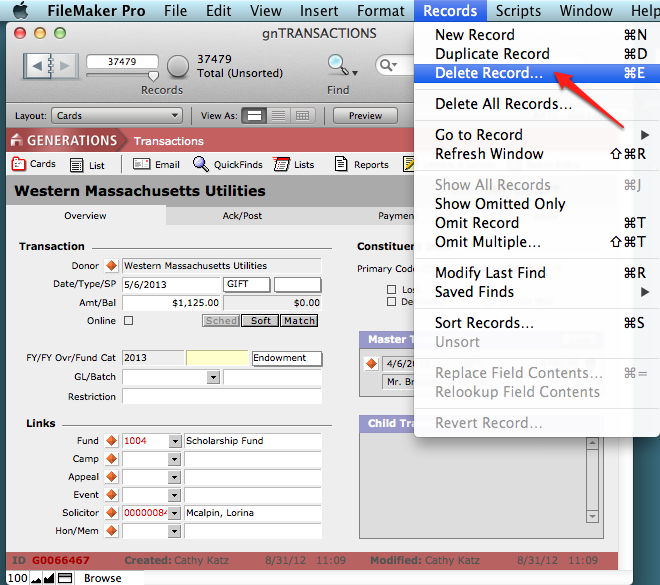
Task: Open the Layout dropdown showing Cards
Action: tap(118, 116)
